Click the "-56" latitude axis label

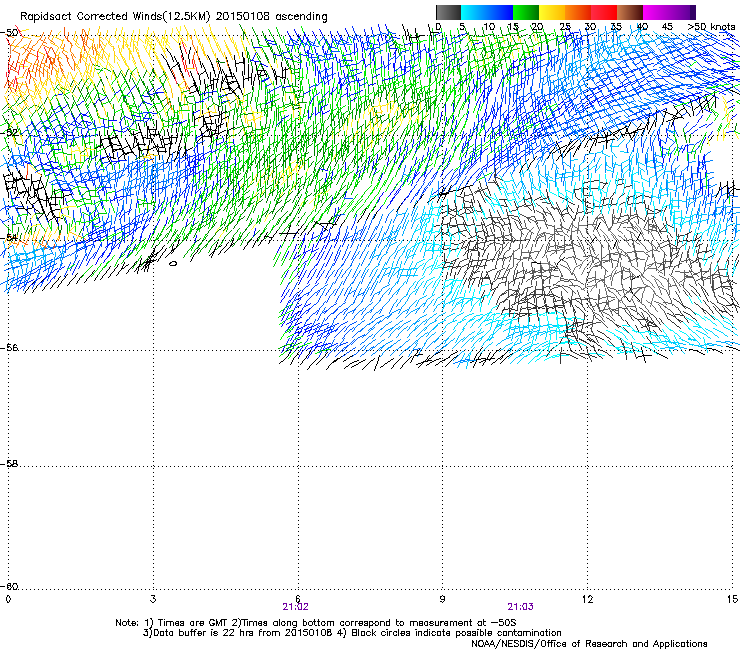click(9, 347)
